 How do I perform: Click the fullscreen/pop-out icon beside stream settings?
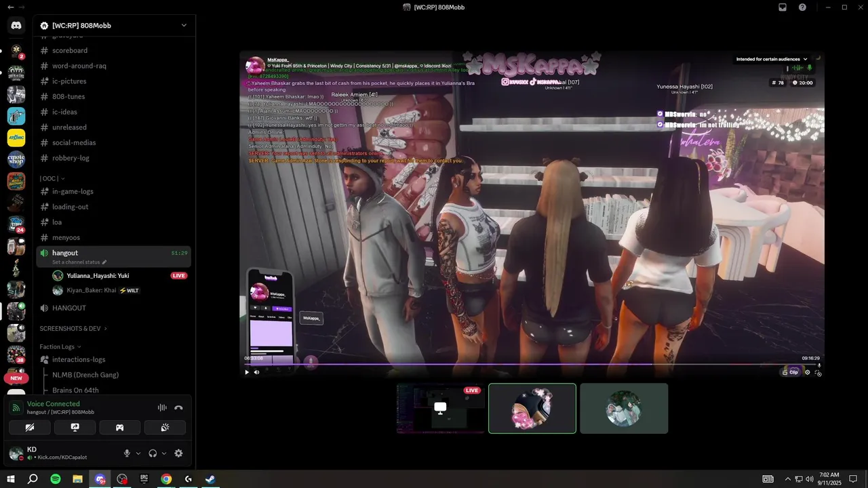(x=818, y=372)
